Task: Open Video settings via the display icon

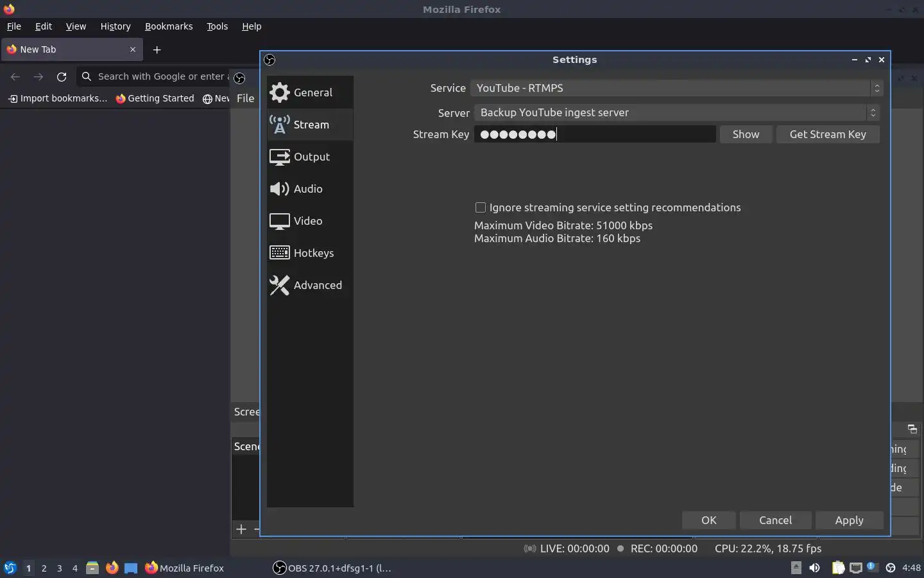Action: tap(279, 221)
